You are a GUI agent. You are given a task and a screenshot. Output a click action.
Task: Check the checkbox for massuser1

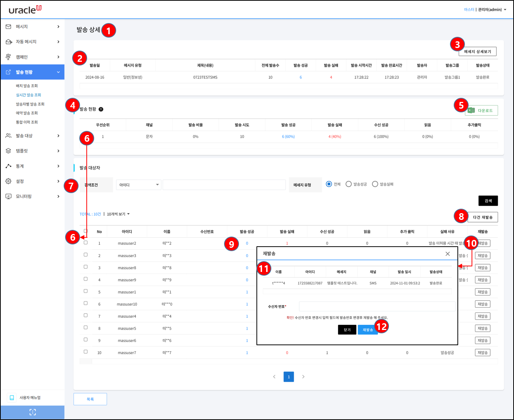pyautogui.click(x=86, y=291)
